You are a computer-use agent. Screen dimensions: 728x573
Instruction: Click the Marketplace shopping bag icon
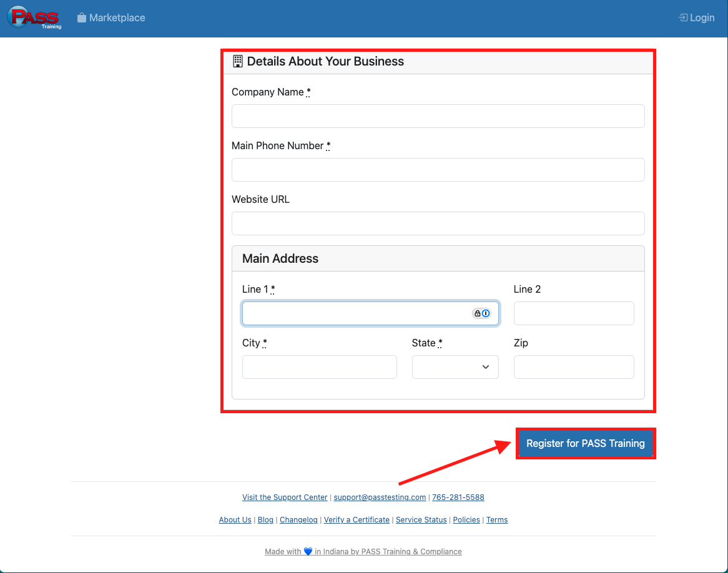82,17
